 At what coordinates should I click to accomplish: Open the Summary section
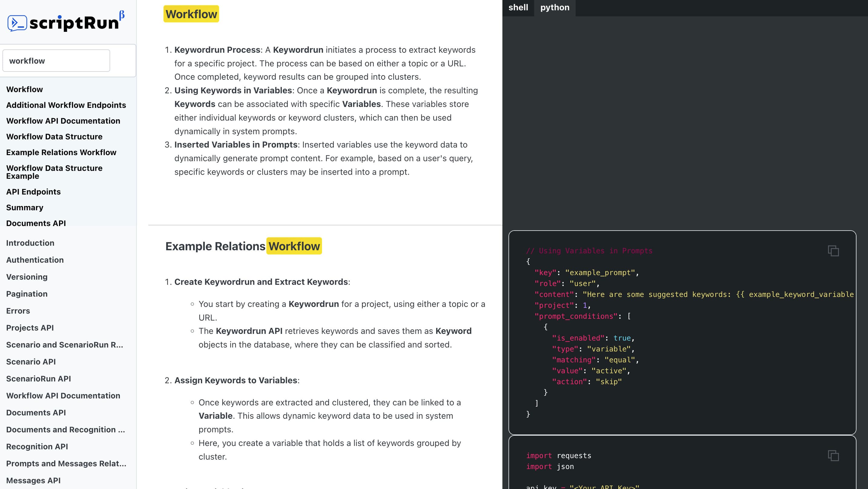coord(25,208)
